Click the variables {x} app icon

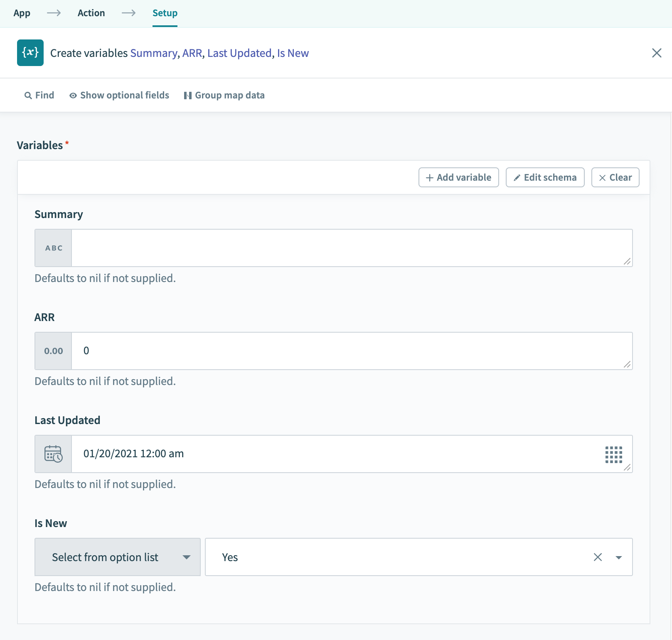[30, 53]
